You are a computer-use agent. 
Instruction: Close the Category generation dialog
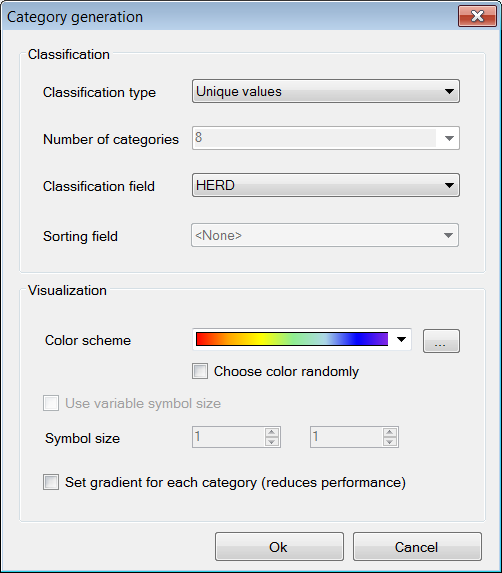tap(477, 16)
